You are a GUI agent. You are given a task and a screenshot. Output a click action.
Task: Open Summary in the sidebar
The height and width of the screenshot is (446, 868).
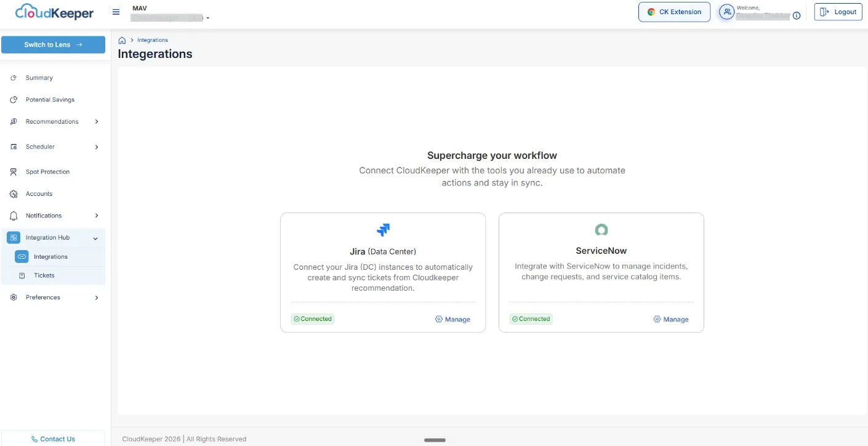pos(39,78)
